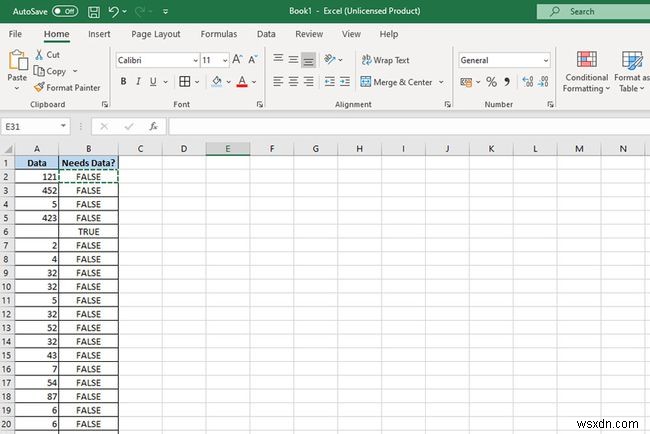Screen dimensions: 650x434
Task: Switch to the Insert tab
Action: click(x=99, y=34)
